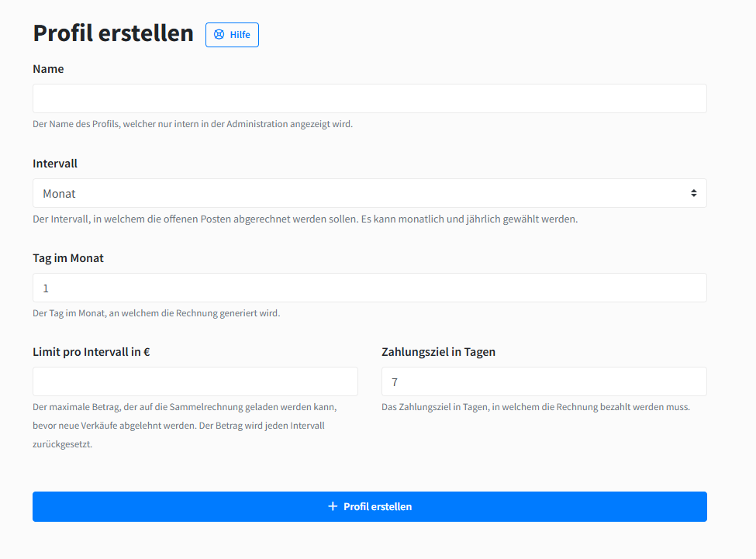Click the Zahlungsziel in Tagen label
The width and height of the screenshot is (756, 559).
pyautogui.click(x=439, y=352)
